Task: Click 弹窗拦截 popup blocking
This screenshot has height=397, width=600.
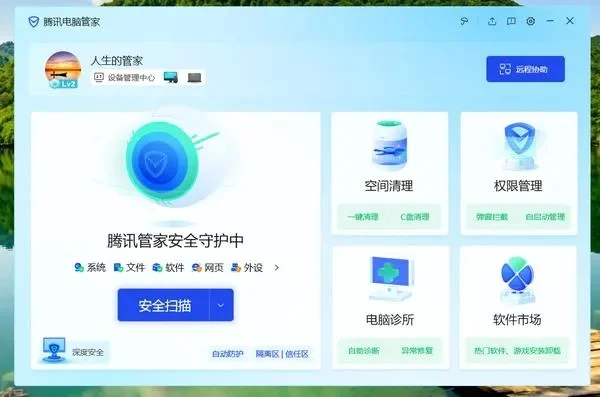Action: click(x=492, y=217)
